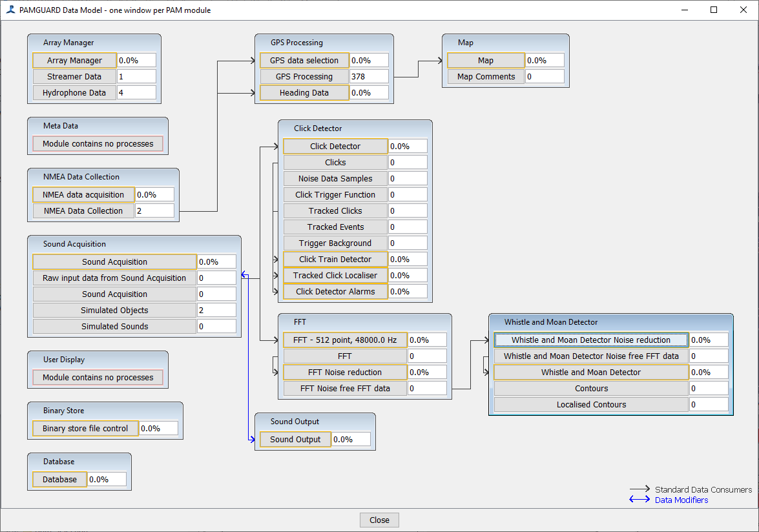Click the Whistle and Moan Detector window title
The height and width of the screenshot is (532, 759).
tap(551, 322)
